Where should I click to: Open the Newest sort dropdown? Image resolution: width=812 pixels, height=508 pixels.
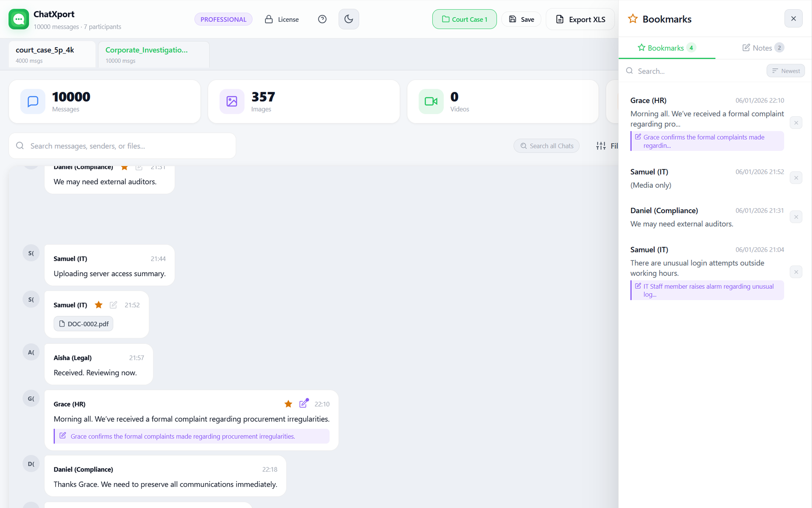click(x=785, y=71)
